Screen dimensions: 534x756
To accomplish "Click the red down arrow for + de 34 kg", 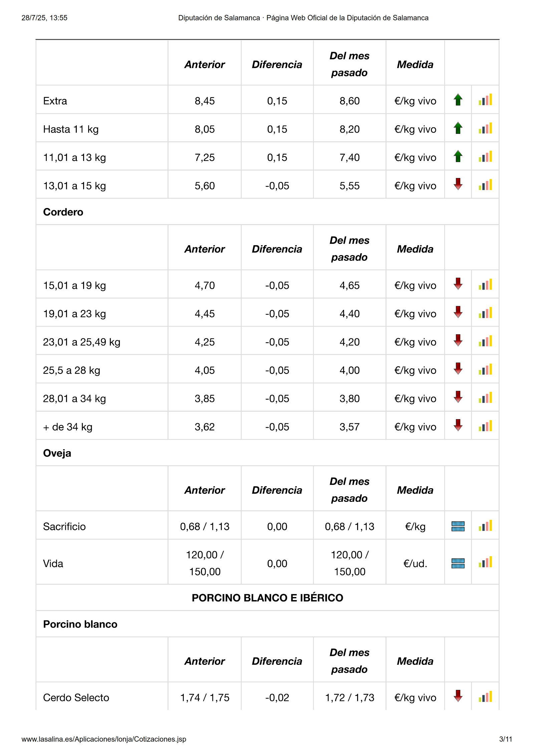I will (x=458, y=425).
